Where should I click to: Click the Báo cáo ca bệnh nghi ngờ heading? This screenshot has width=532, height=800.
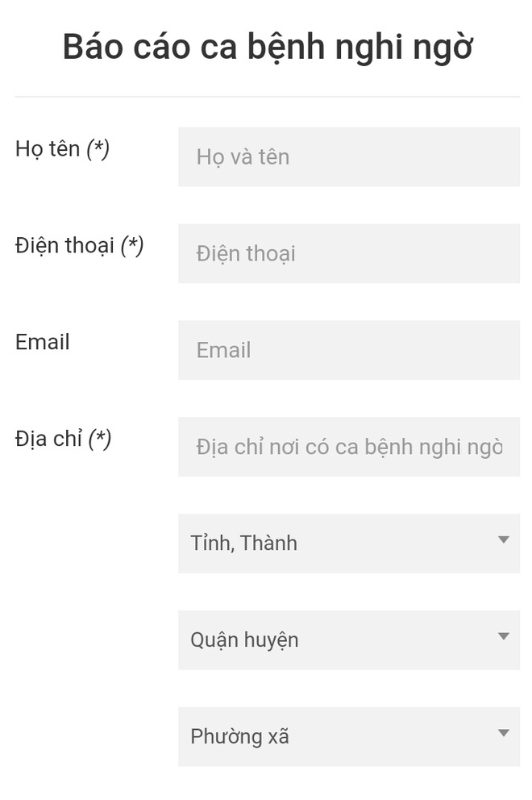(267, 48)
